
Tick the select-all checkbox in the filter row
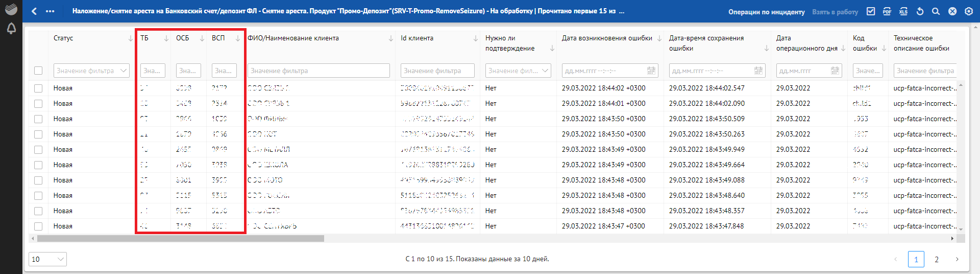pyautogui.click(x=38, y=71)
